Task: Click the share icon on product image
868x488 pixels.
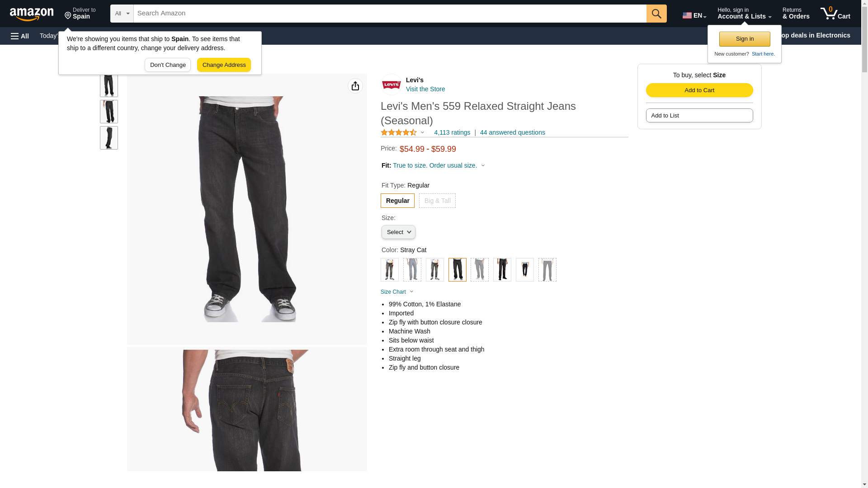Action: 355,86
